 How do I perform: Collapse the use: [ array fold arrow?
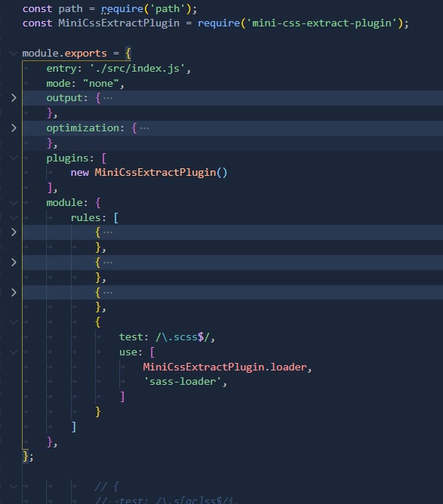pos(14,352)
